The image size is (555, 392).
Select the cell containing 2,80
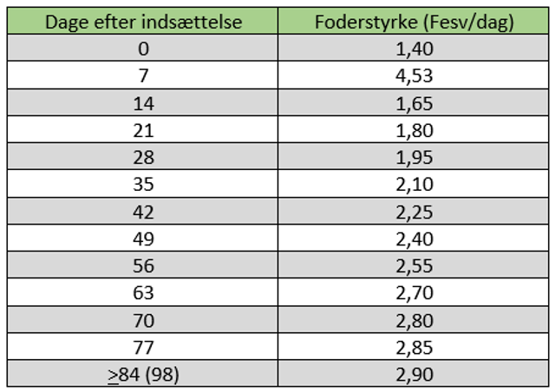pyautogui.click(x=414, y=319)
